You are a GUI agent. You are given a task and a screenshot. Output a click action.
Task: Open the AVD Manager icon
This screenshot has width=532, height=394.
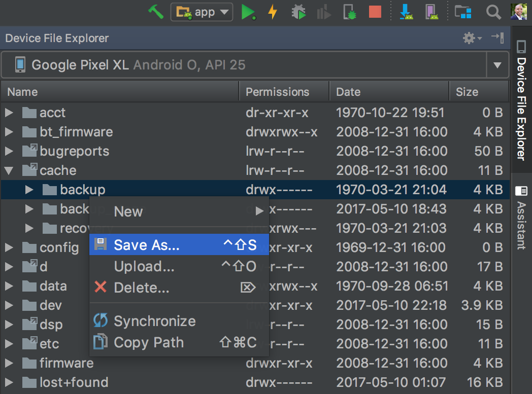(432, 12)
